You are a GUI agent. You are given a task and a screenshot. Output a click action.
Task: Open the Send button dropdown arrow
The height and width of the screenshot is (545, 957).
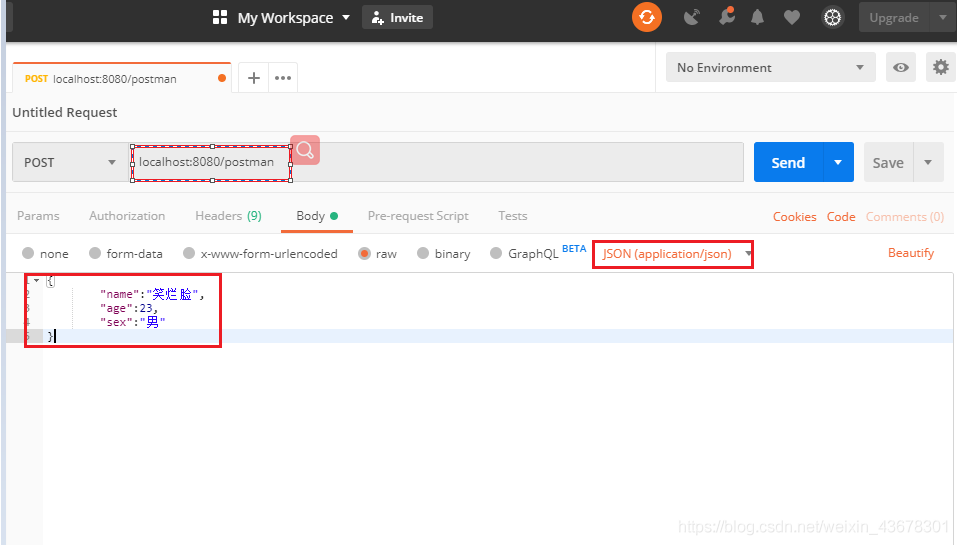[839, 162]
